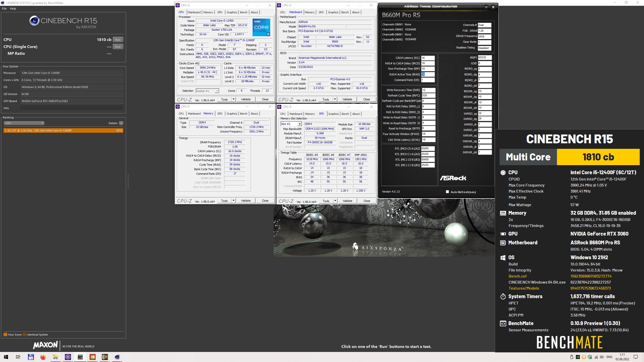Enable the Auto Refresh(sec) checkbox
This screenshot has width=644, height=362.
click(x=447, y=192)
